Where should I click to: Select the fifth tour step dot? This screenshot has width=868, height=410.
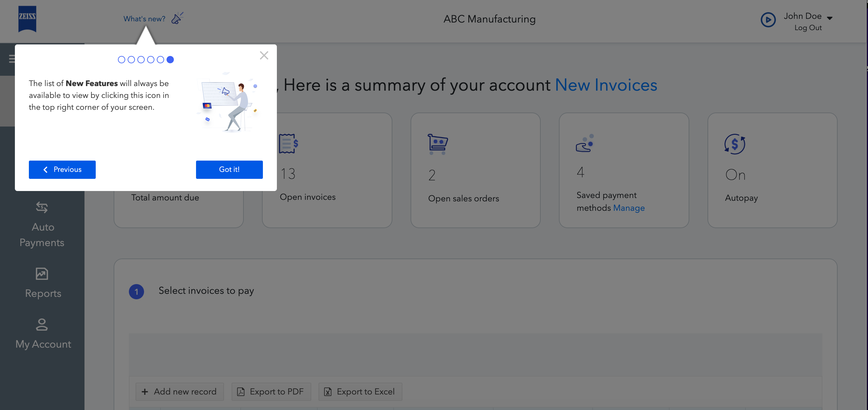coord(160,60)
